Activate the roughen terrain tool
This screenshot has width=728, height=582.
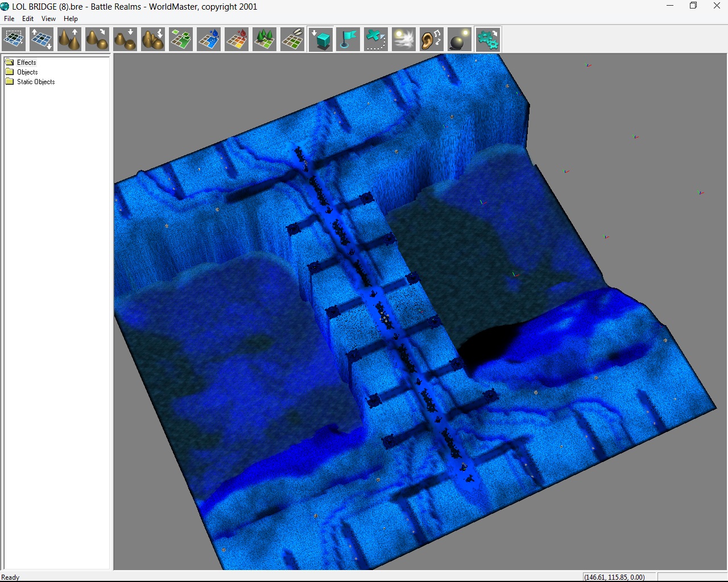click(x=153, y=40)
